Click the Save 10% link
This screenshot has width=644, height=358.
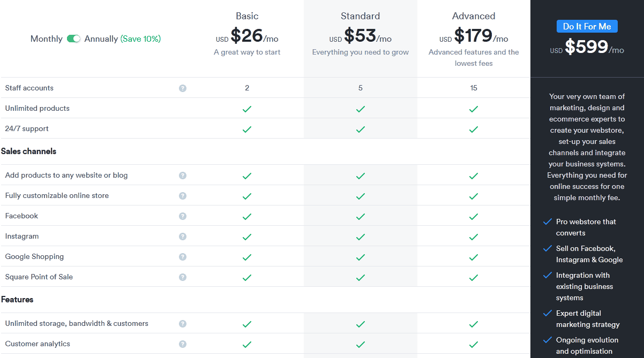pos(140,39)
